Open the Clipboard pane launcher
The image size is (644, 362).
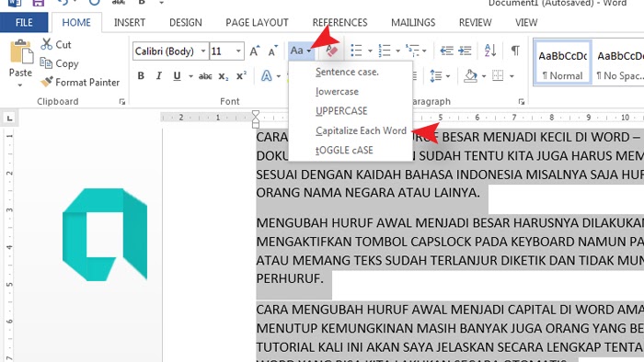(x=122, y=102)
